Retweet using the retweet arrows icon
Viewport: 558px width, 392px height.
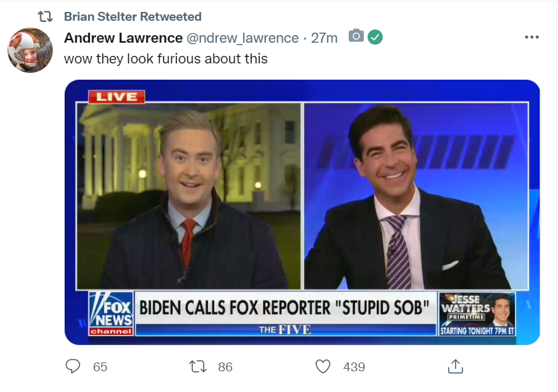click(198, 366)
